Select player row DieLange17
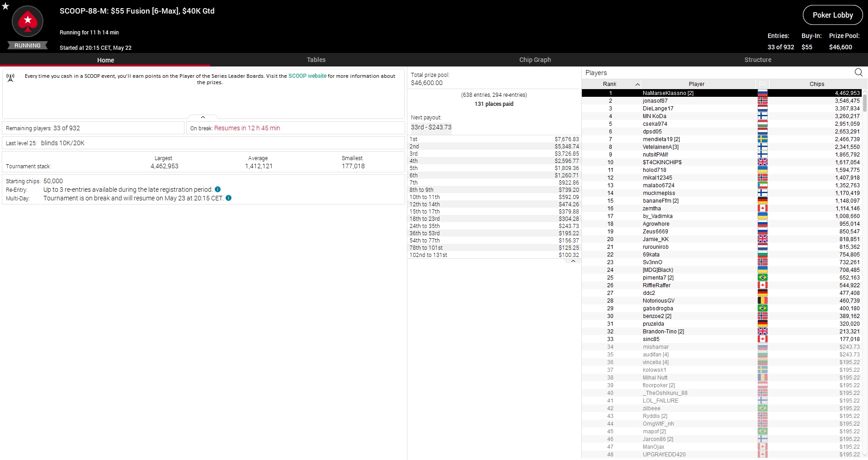Image resolution: width=868 pixels, height=460 pixels. [722, 109]
